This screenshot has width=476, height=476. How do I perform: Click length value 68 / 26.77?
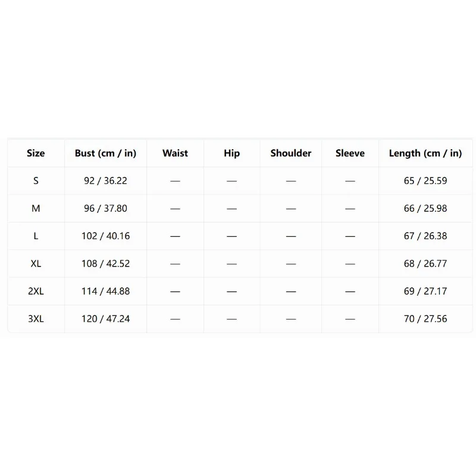coord(425,264)
